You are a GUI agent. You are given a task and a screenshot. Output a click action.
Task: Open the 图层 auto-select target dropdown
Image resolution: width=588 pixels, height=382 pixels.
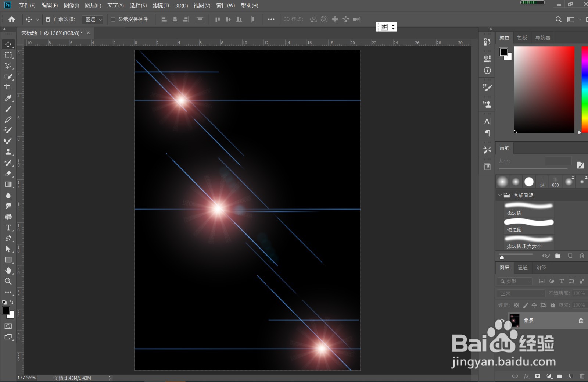point(93,19)
